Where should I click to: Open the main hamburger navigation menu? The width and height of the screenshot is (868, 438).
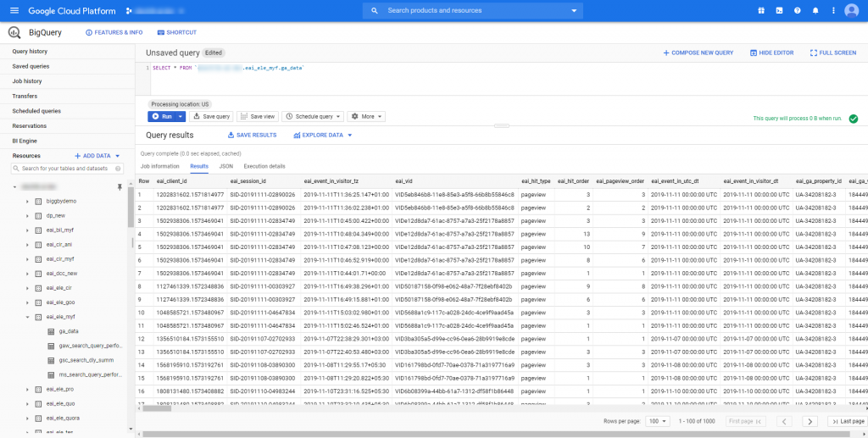pyautogui.click(x=14, y=10)
